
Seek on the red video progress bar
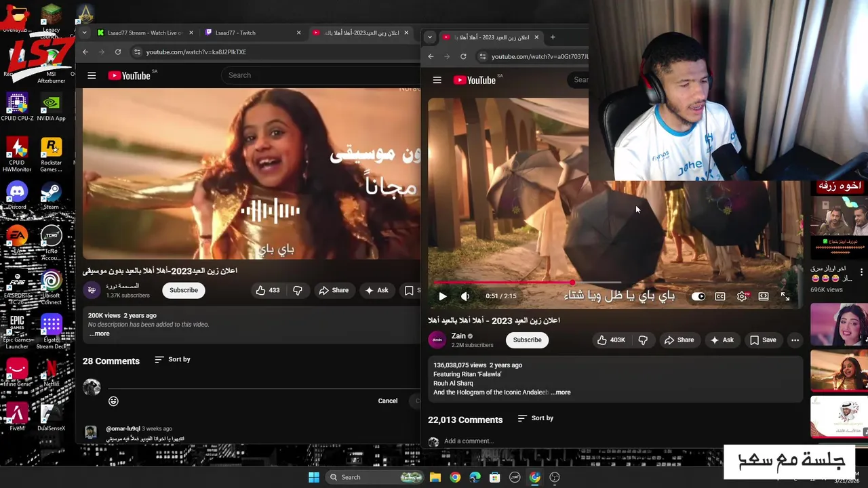pos(614,282)
